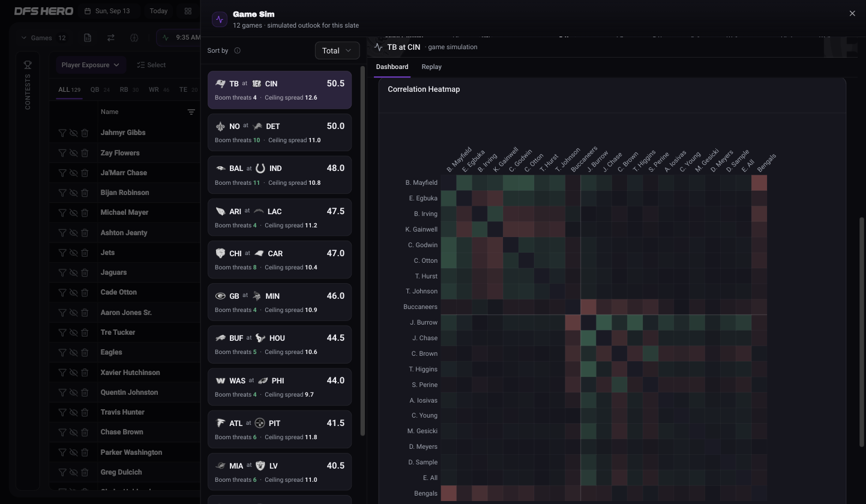Click trash icon next to Quentin Johnston
This screenshot has height=504, width=866.
click(85, 392)
